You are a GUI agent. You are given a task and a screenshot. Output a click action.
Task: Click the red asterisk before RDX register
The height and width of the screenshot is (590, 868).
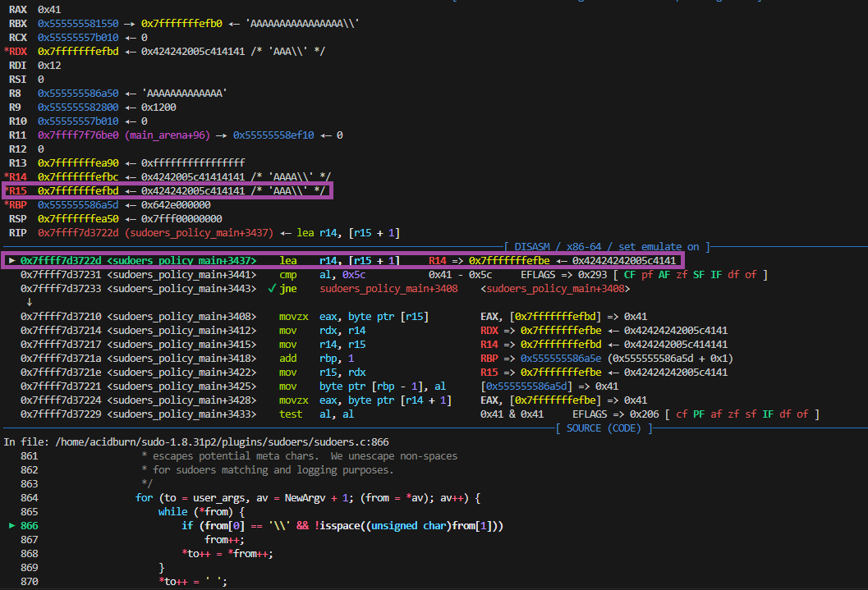(x=7, y=51)
